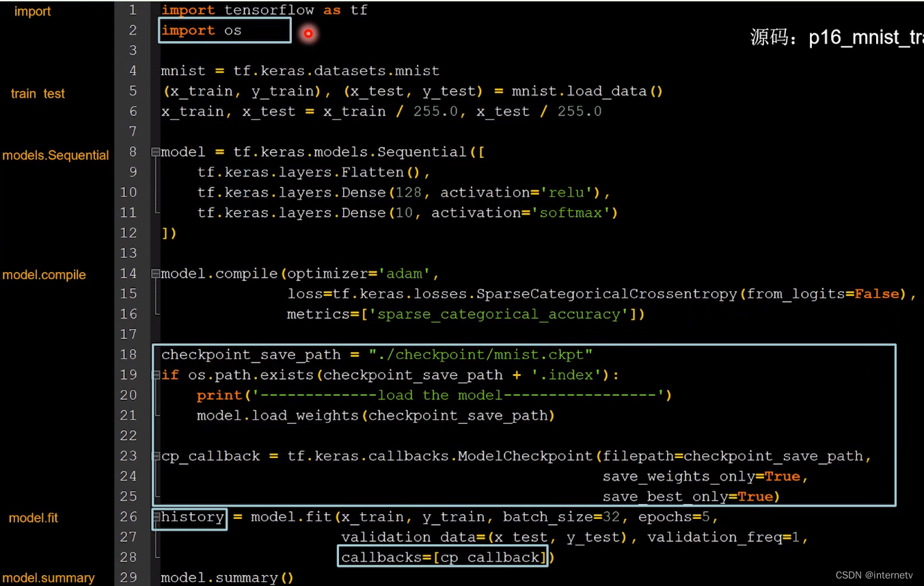Click 'mnist.load_data()' on line 5
This screenshot has height=586, width=924.
587,92
